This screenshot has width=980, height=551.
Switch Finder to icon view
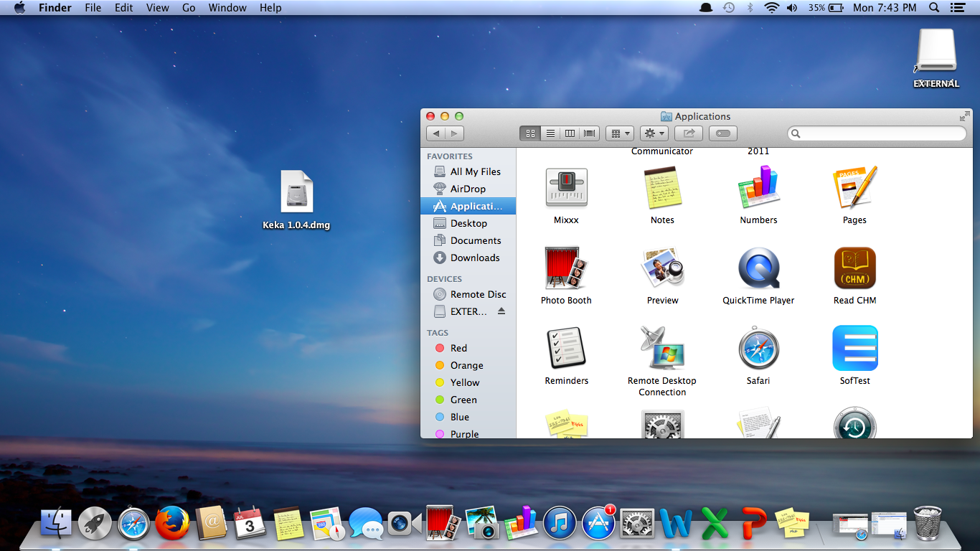pyautogui.click(x=530, y=133)
